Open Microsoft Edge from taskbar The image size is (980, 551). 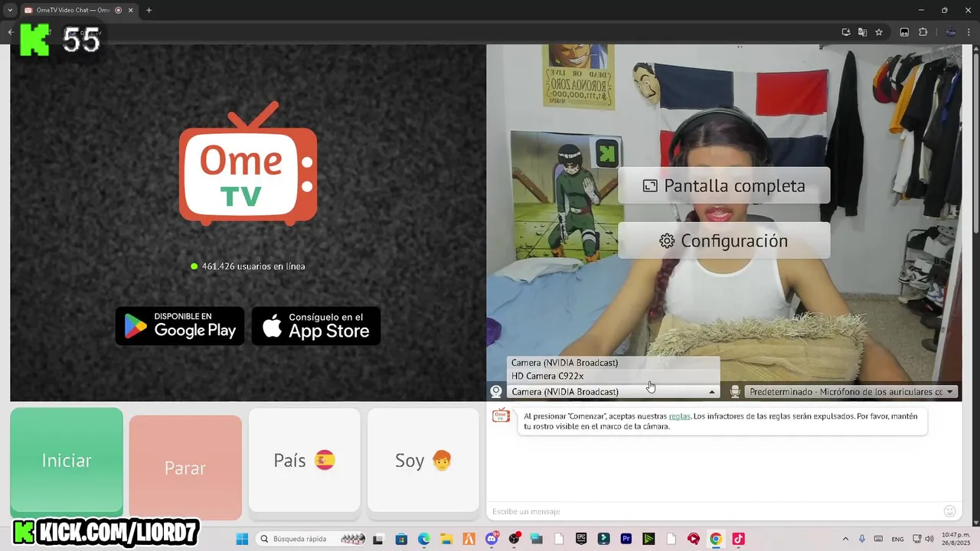[x=423, y=539]
